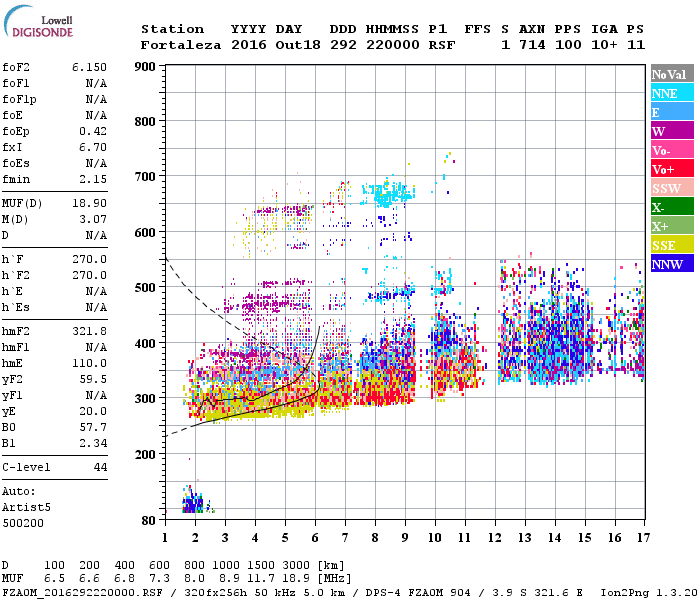Click the 900 km height axis label
The image size is (700, 600).
[145, 67]
